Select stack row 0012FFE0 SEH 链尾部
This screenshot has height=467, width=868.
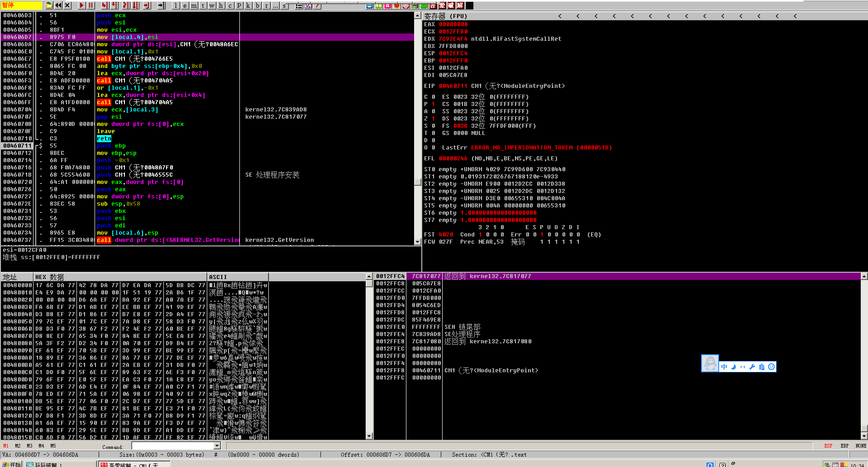click(618, 327)
